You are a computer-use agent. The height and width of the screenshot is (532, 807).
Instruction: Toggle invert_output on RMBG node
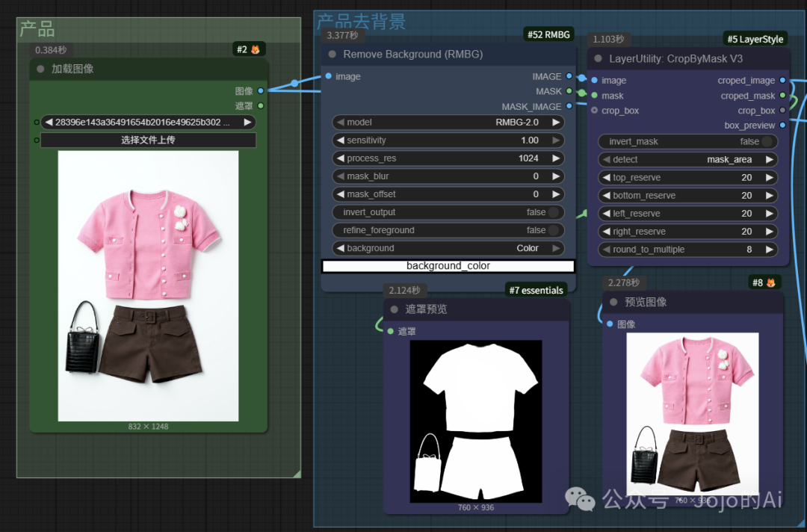click(554, 212)
